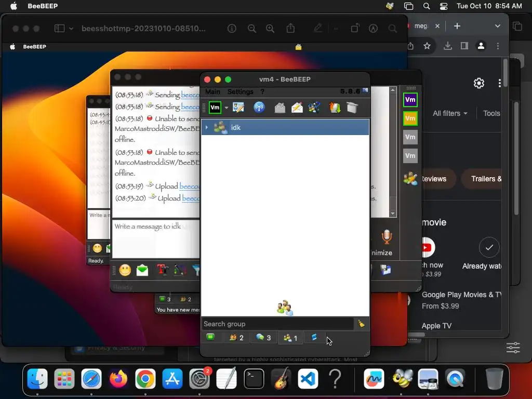The image size is (532, 399).
Task: Open Firefox from the Dock
Action: [118, 378]
